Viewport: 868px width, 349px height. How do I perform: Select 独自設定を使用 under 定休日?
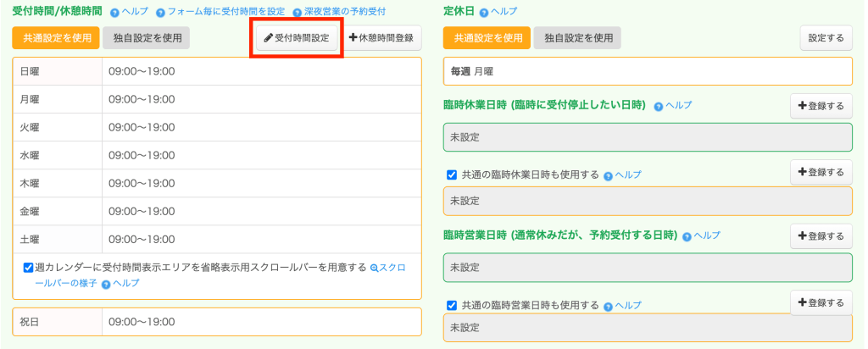(x=578, y=38)
